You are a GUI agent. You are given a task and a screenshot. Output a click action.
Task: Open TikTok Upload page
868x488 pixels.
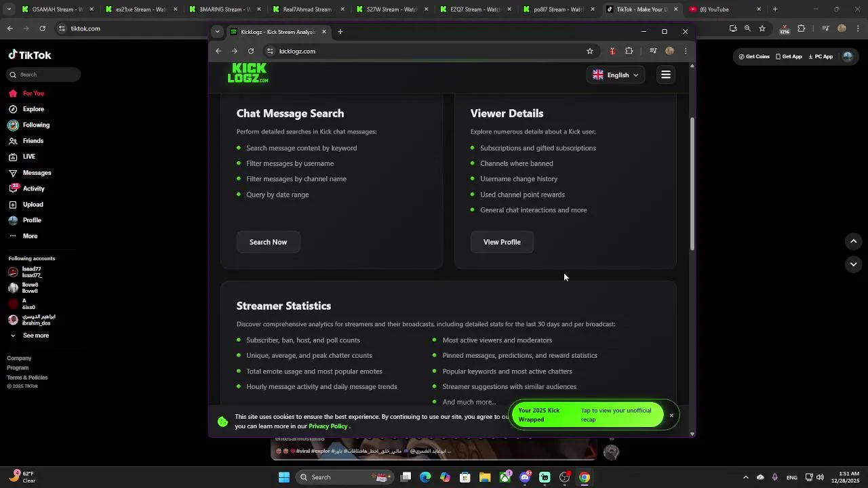pyautogui.click(x=27, y=205)
